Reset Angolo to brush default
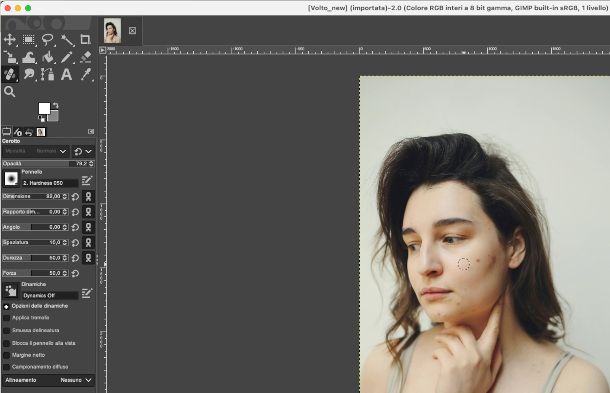 (75, 227)
